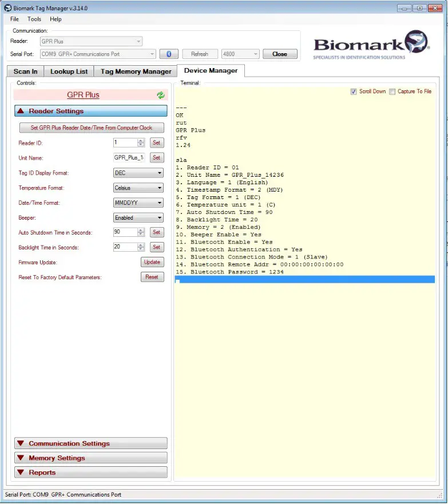Screen dimensions: 448x504
Task: Click the Refresh ports button
Action: pyautogui.click(x=200, y=54)
